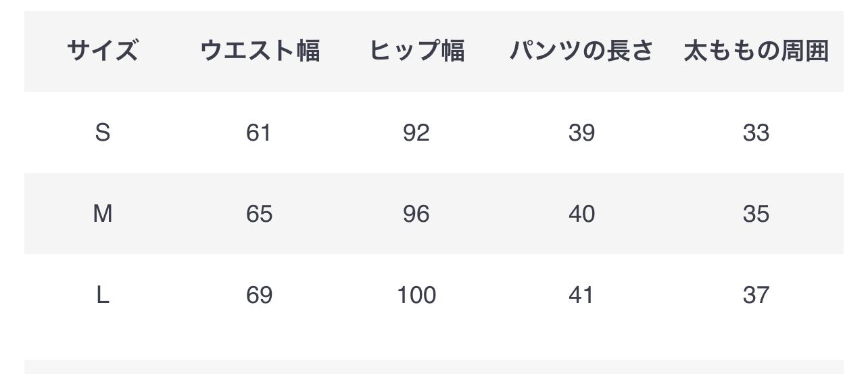Select pants length value 40
868x374 pixels.
(x=581, y=214)
